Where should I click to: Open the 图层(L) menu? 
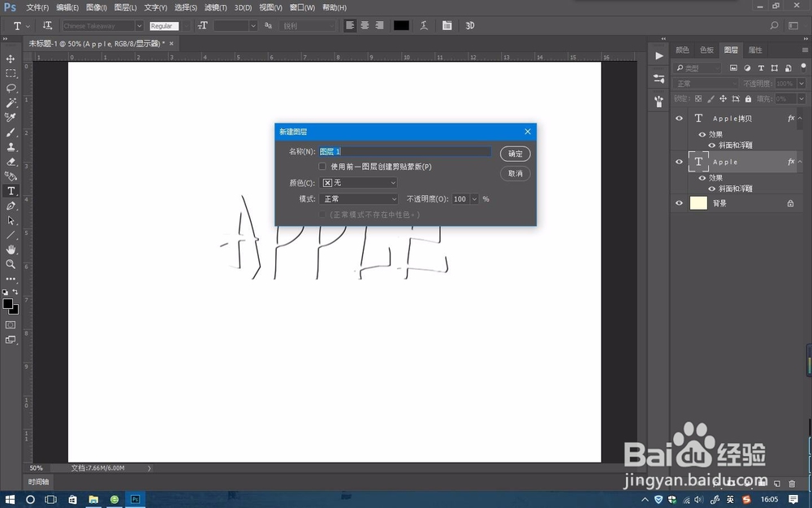tap(125, 8)
